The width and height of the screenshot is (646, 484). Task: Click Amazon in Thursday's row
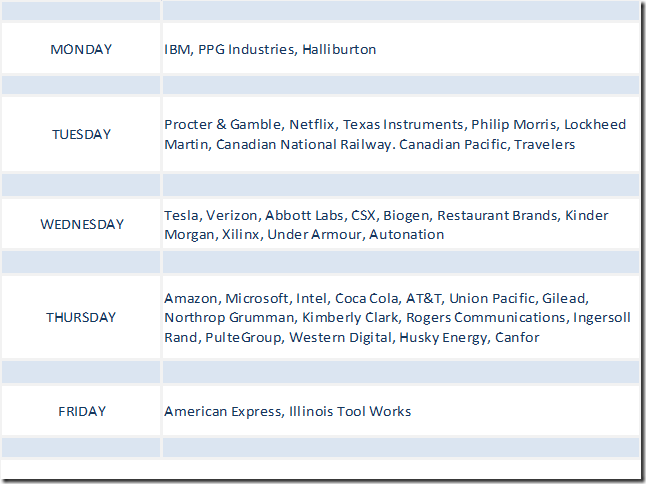[190, 298]
